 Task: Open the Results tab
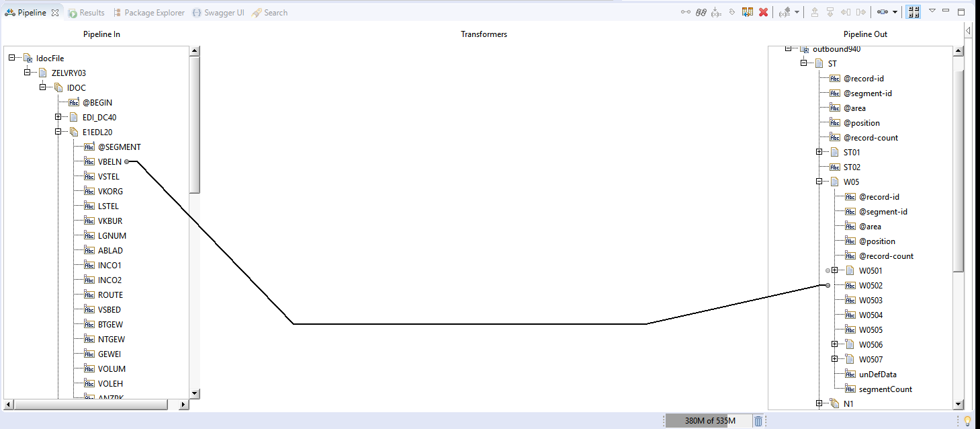tap(86, 12)
